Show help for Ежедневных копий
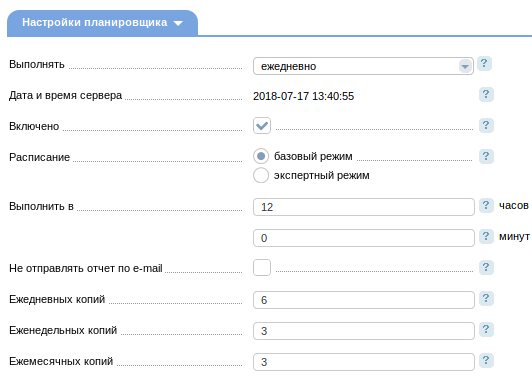This screenshot has width=532, height=387. pyautogui.click(x=486, y=298)
